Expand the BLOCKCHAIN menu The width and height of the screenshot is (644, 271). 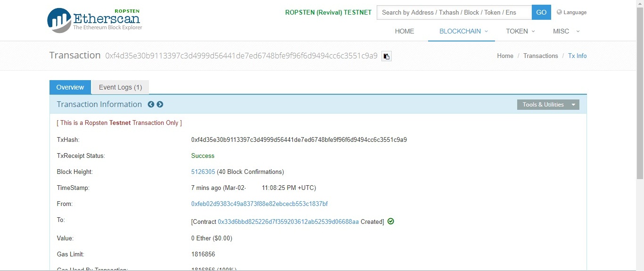click(461, 31)
